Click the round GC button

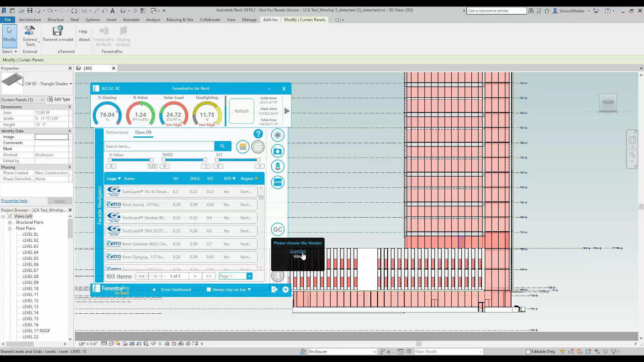click(x=277, y=229)
